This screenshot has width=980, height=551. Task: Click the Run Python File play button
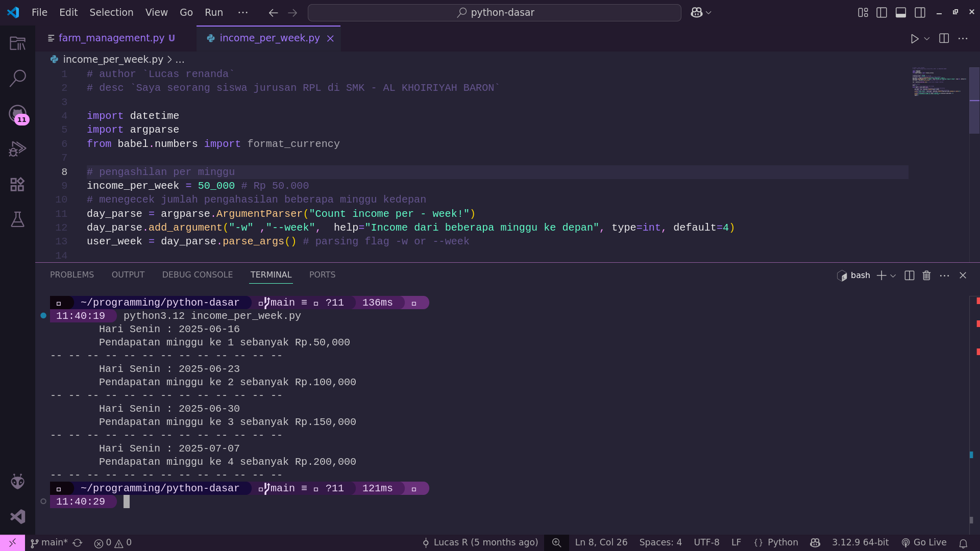click(914, 39)
